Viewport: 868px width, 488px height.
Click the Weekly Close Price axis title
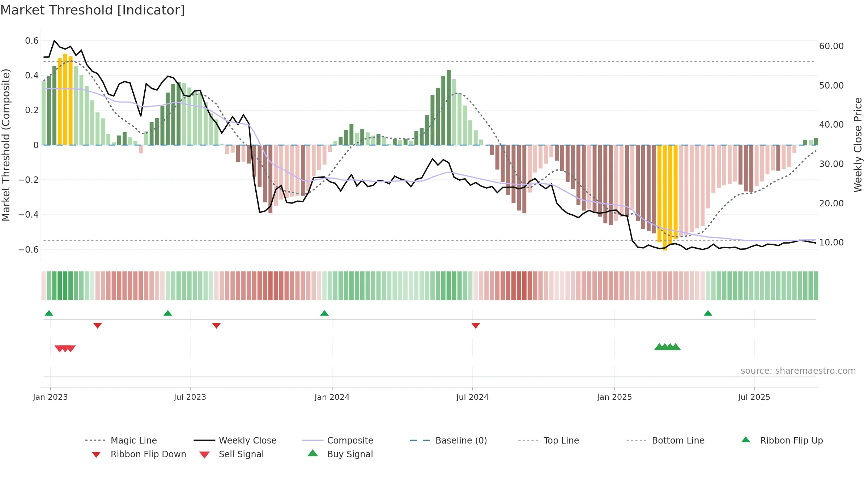pos(858,145)
